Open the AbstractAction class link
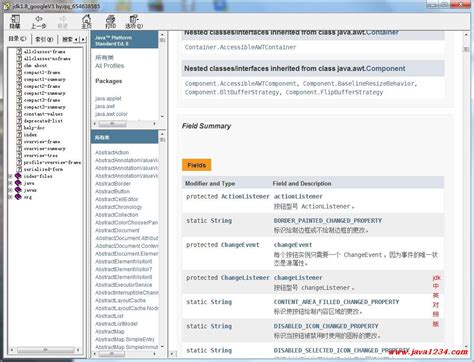The width and height of the screenshot is (474, 362). pyautogui.click(x=112, y=152)
